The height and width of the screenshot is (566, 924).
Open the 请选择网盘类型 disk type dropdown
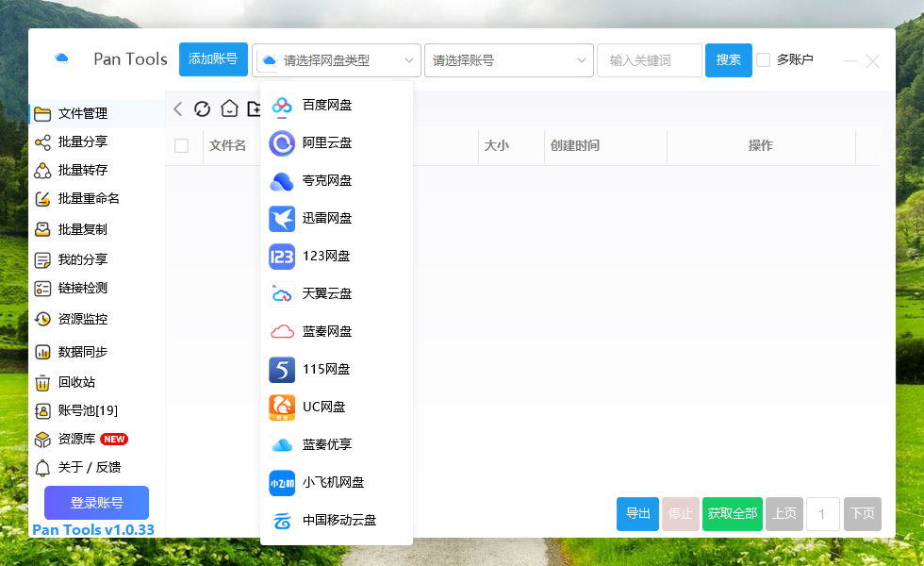336,59
